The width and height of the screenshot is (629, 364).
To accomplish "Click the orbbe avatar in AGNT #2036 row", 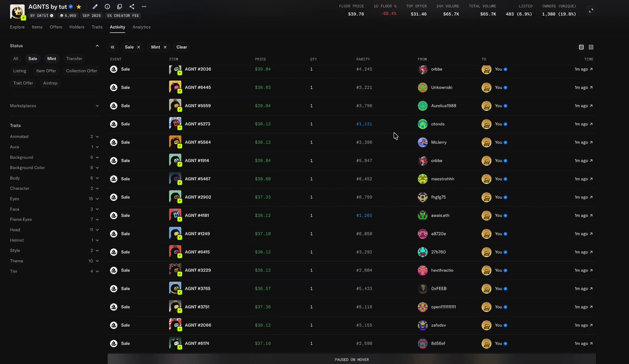I will [422, 69].
